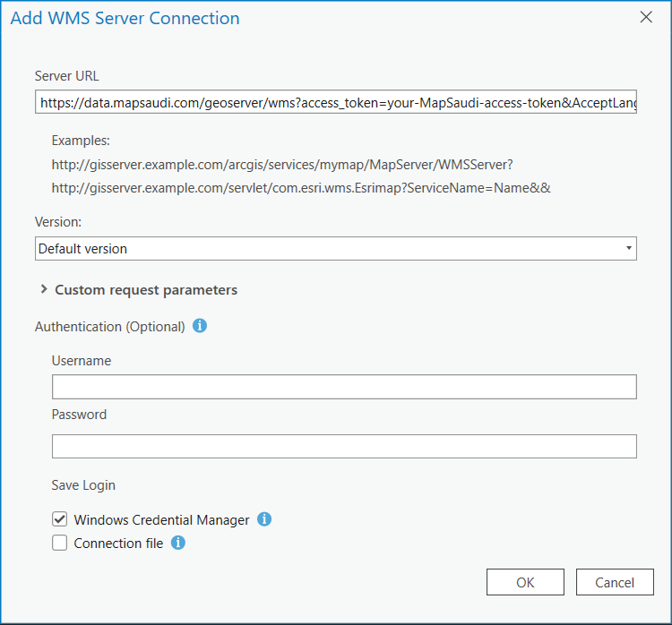Focus the Username text box
This screenshot has width=672, height=625.
point(344,387)
